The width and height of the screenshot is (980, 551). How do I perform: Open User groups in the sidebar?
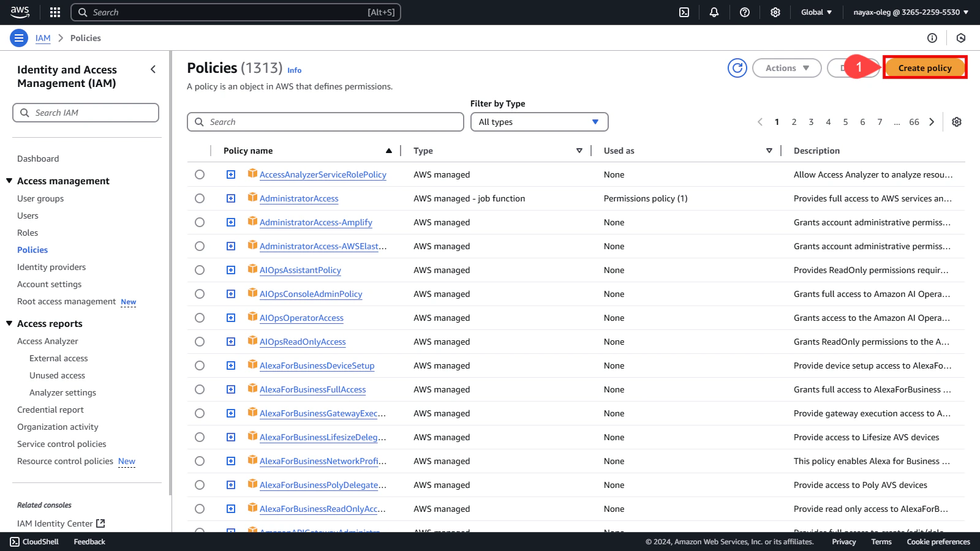point(40,198)
